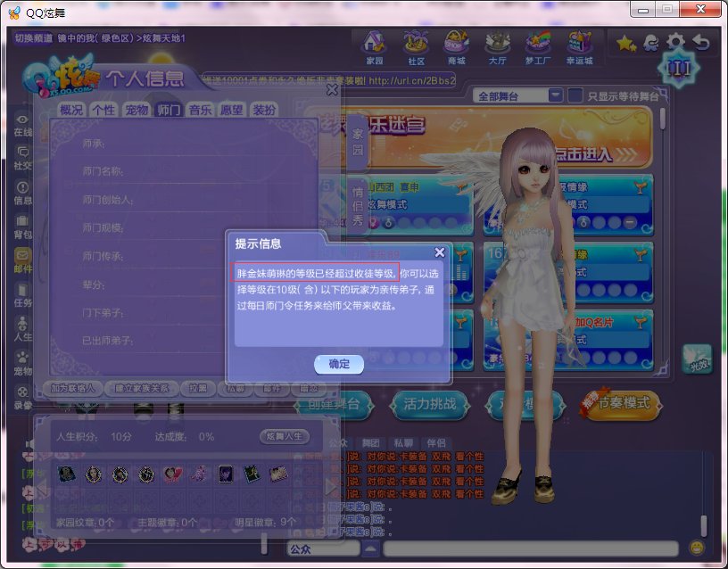Close the 提示信息 prompt dialog
This screenshot has width=728, height=569.
440,252
